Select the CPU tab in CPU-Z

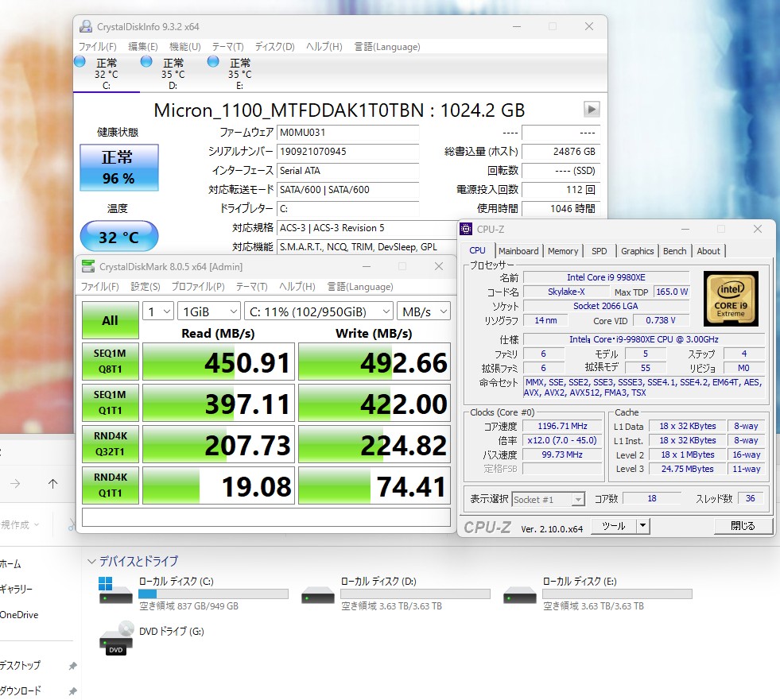tap(477, 250)
